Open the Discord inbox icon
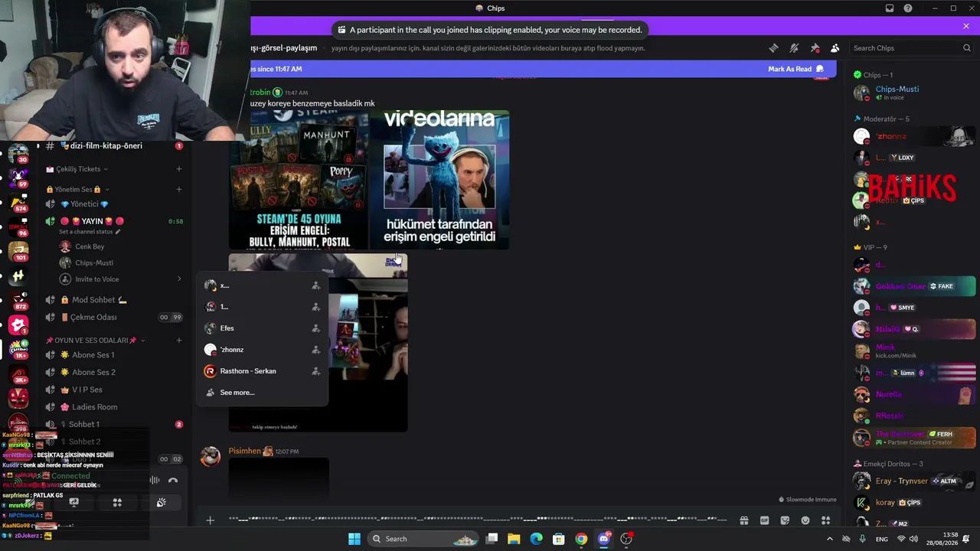This screenshot has height=551, width=980. (890, 8)
